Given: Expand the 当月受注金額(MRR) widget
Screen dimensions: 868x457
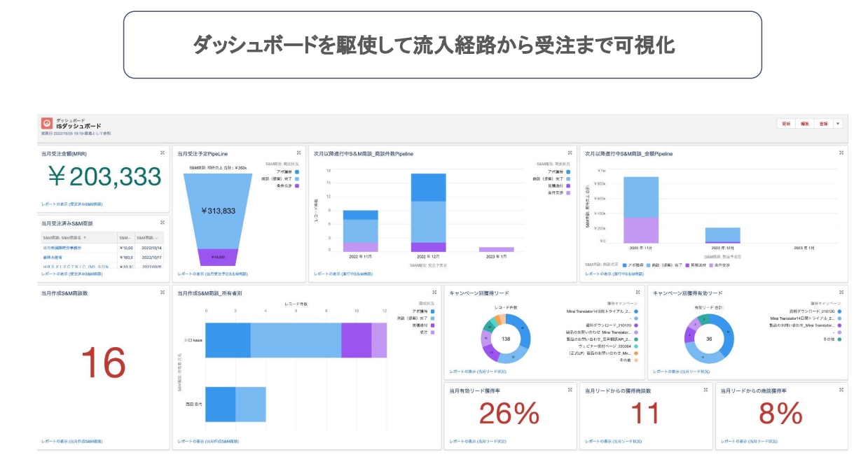Looking at the screenshot, I should [x=161, y=153].
